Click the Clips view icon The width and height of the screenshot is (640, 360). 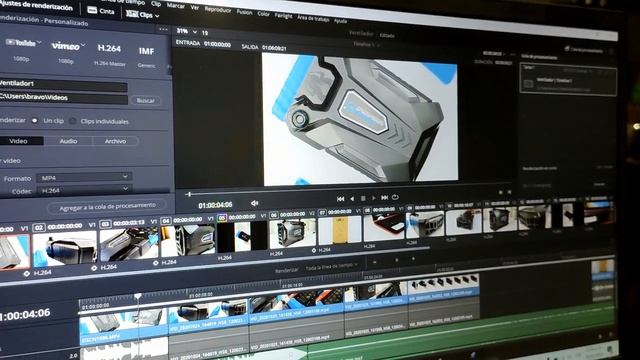pos(131,13)
